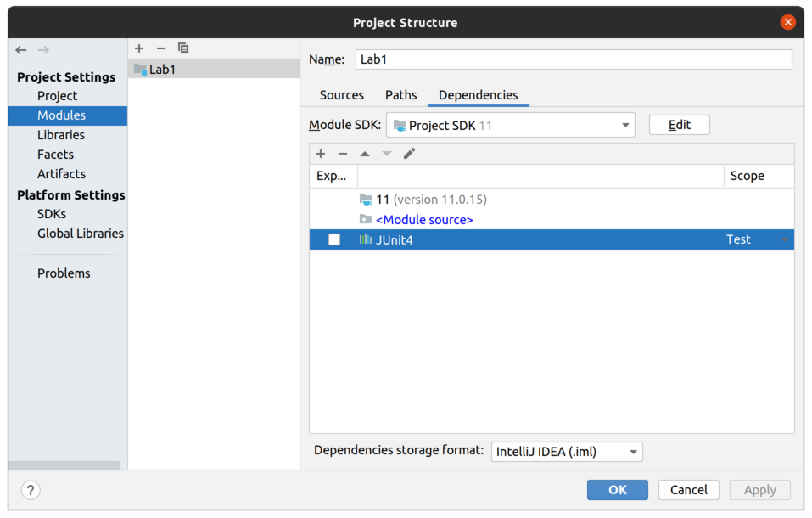The image size is (812, 518).
Task: Click in the module Name field
Action: 573,59
